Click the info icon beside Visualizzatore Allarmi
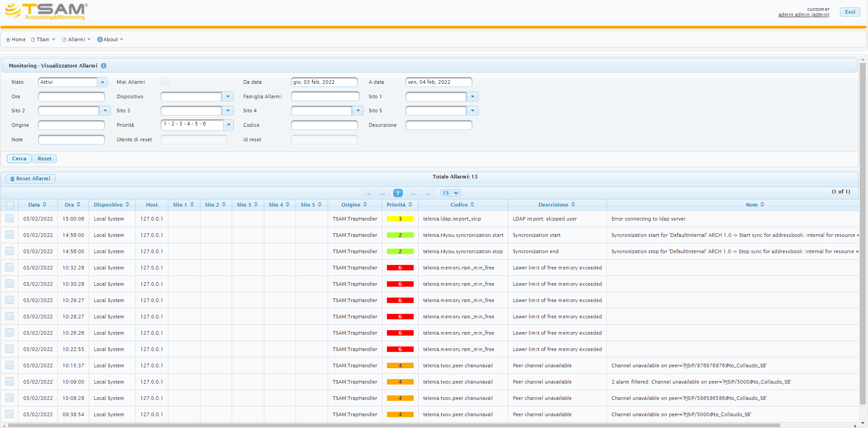 (x=104, y=66)
